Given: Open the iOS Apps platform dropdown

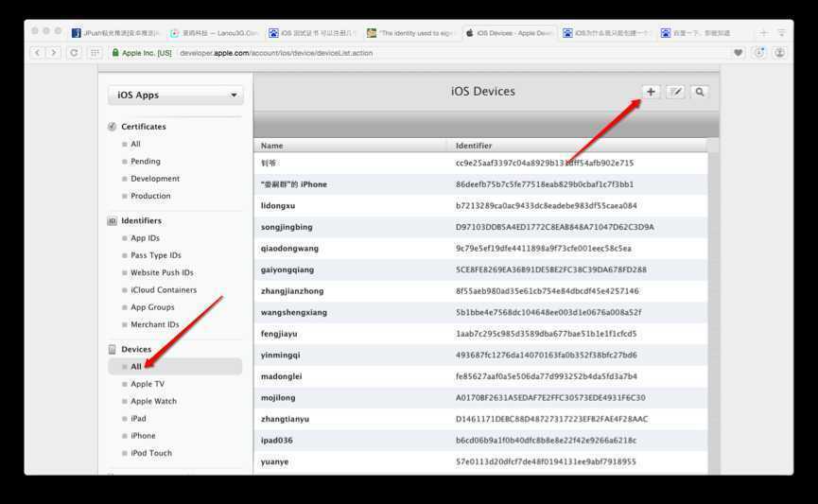Looking at the screenshot, I should [175, 95].
